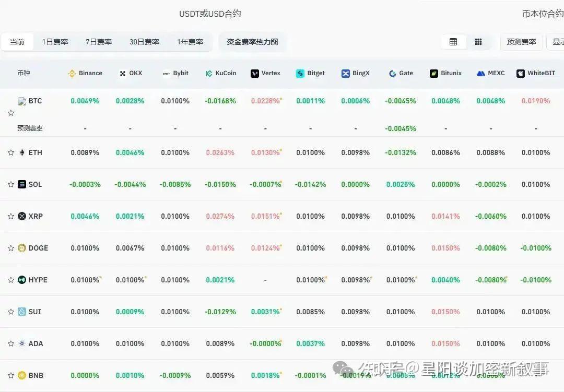
Task: Switch to the 1日费率 tab
Action: tap(55, 41)
